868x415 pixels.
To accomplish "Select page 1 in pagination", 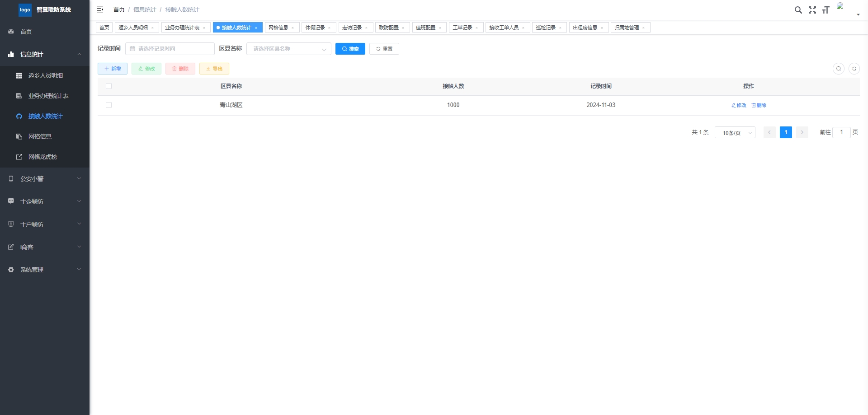I will [x=786, y=132].
